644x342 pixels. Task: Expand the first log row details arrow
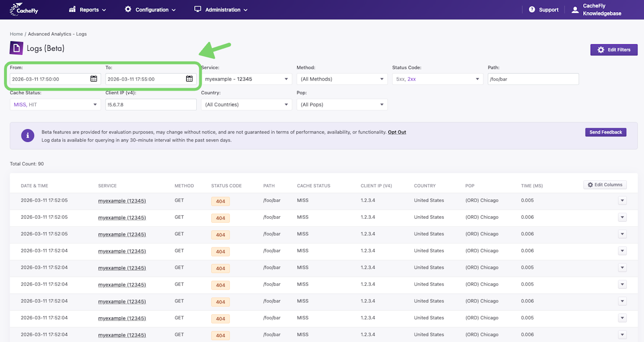pos(622,201)
